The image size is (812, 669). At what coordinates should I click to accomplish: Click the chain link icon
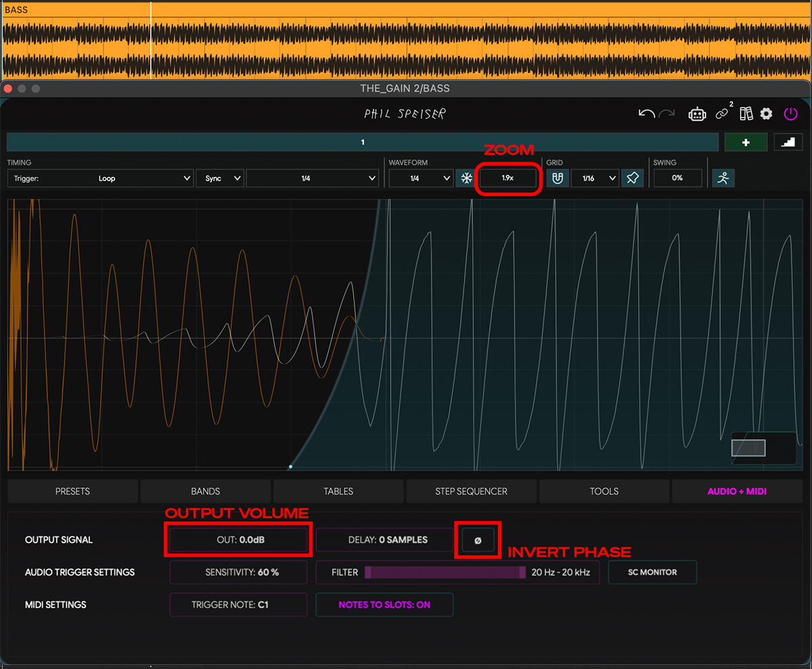click(x=723, y=114)
